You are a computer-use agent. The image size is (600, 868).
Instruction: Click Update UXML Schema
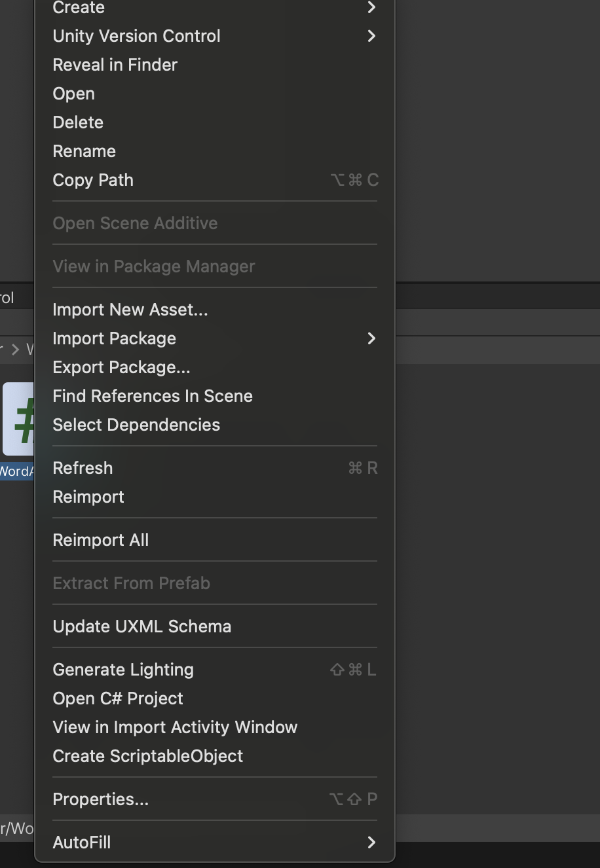tap(141, 626)
